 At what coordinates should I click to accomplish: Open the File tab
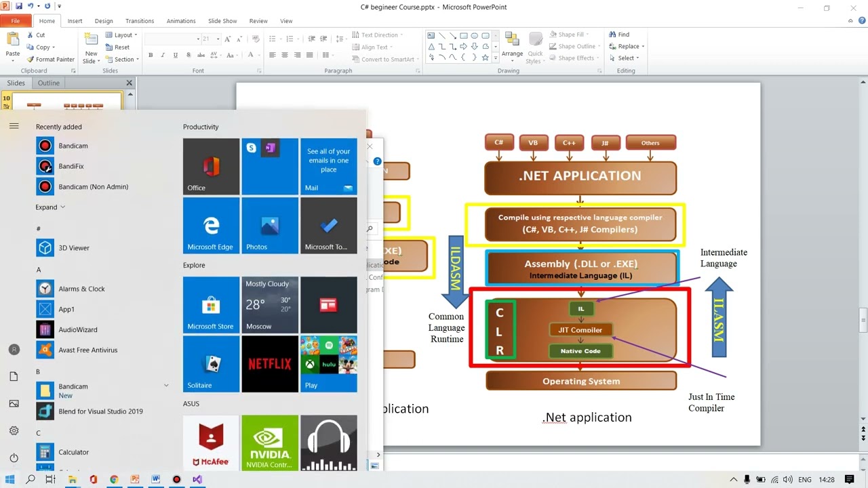15,21
